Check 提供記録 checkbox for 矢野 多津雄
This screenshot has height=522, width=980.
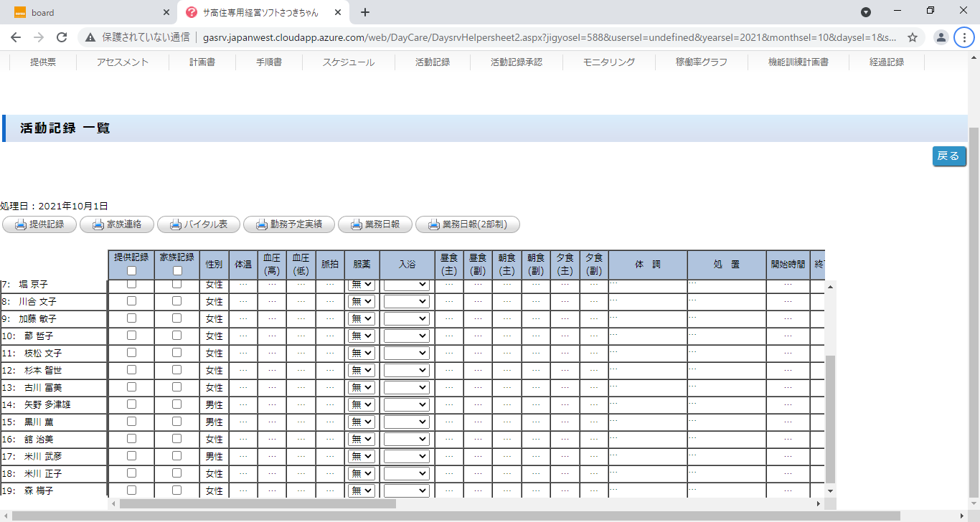coord(131,404)
